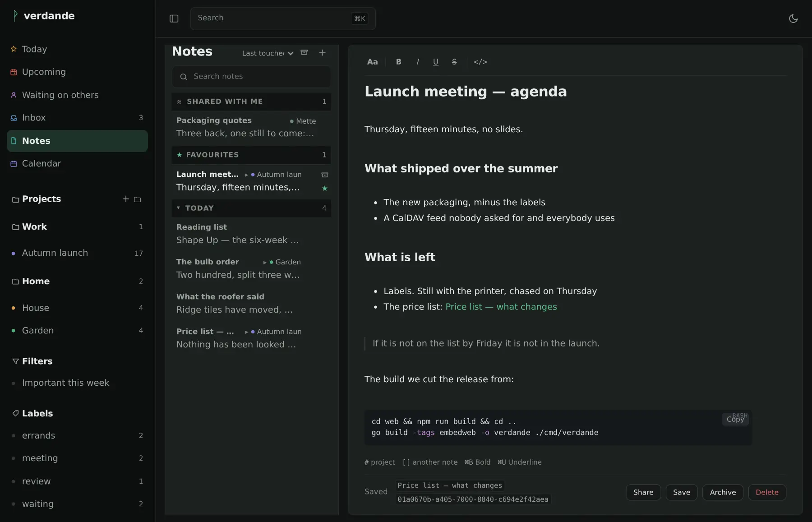Toggle the favourite star on Launch meeting note
The image size is (812, 522).
click(324, 188)
